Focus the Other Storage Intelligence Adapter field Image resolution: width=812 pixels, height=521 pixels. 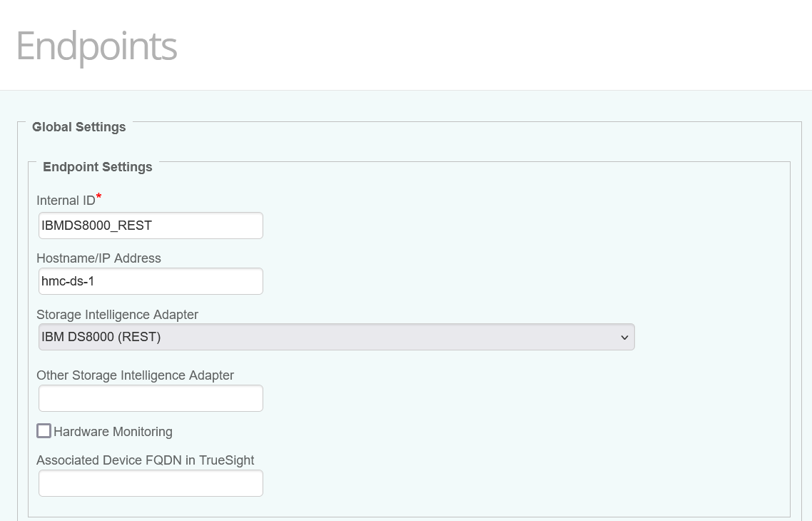tap(150, 398)
